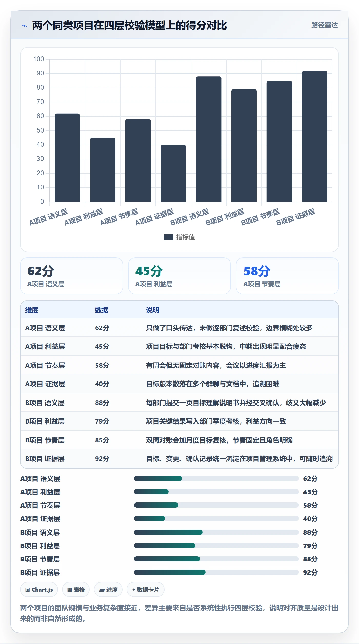Select the 进度 chip
Screen dimensions: 359x644
[108, 590]
